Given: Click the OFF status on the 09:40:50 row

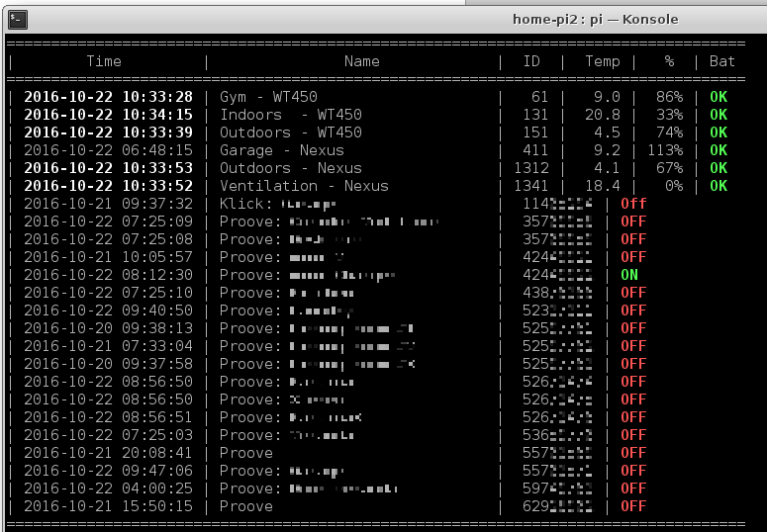Looking at the screenshot, I should coord(633,310).
